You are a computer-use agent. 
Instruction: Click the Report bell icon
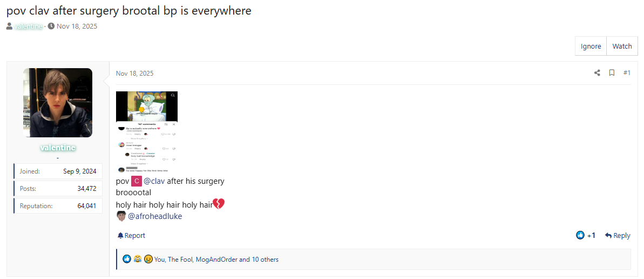click(120, 235)
